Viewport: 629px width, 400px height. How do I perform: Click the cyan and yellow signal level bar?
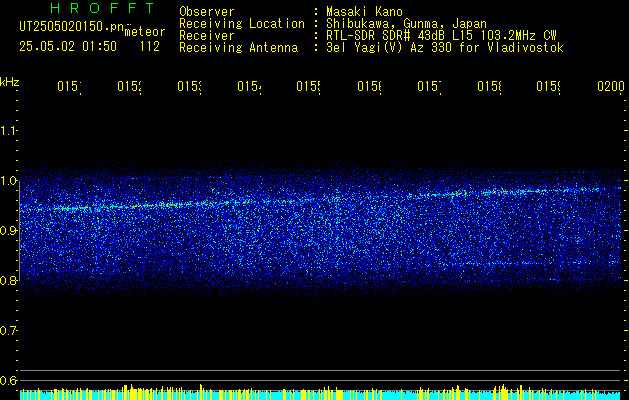pyautogui.click(x=320, y=394)
